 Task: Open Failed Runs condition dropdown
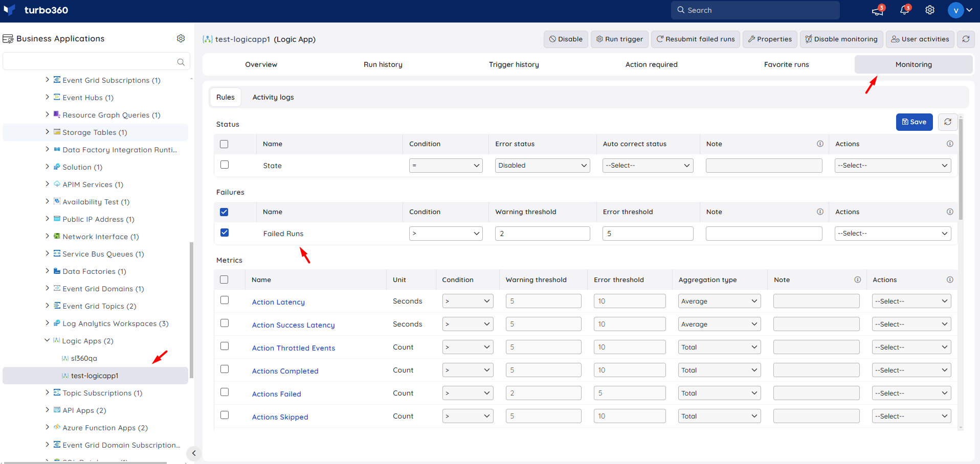click(x=446, y=234)
